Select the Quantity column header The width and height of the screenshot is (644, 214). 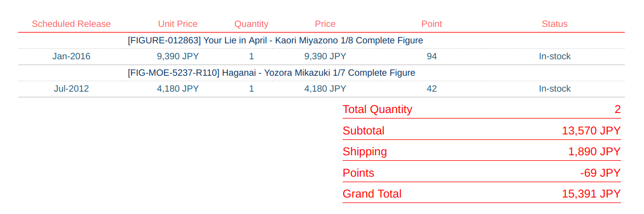click(x=251, y=24)
